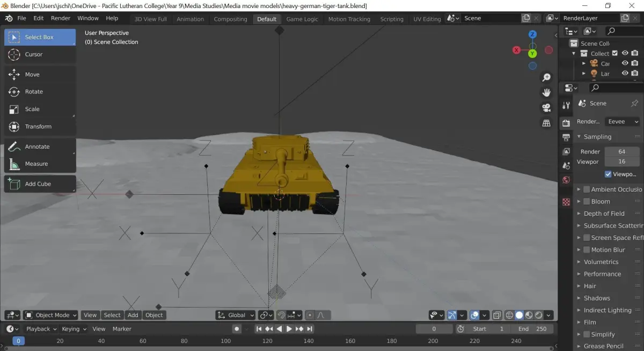This screenshot has height=351, width=644.
Task: Open the Texture properties tab (checker icon)
Action: (x=566, y=202)
